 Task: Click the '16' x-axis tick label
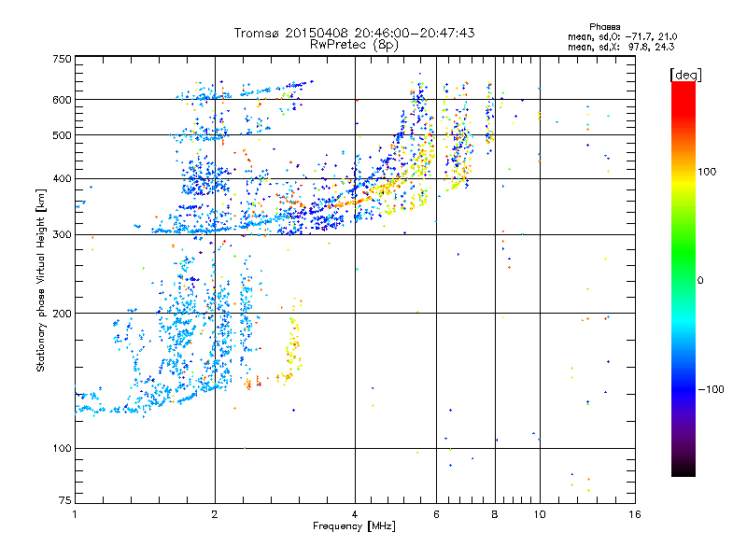(x=635, y=514)
